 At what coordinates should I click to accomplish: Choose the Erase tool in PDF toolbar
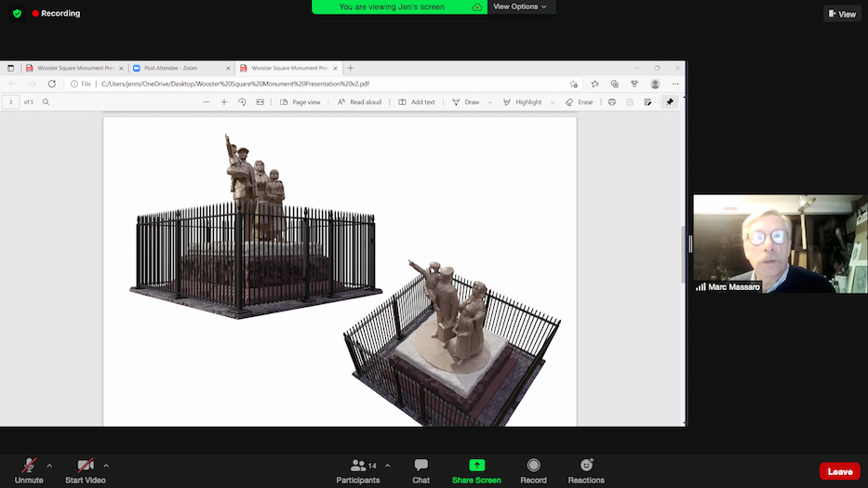(579, 102)
